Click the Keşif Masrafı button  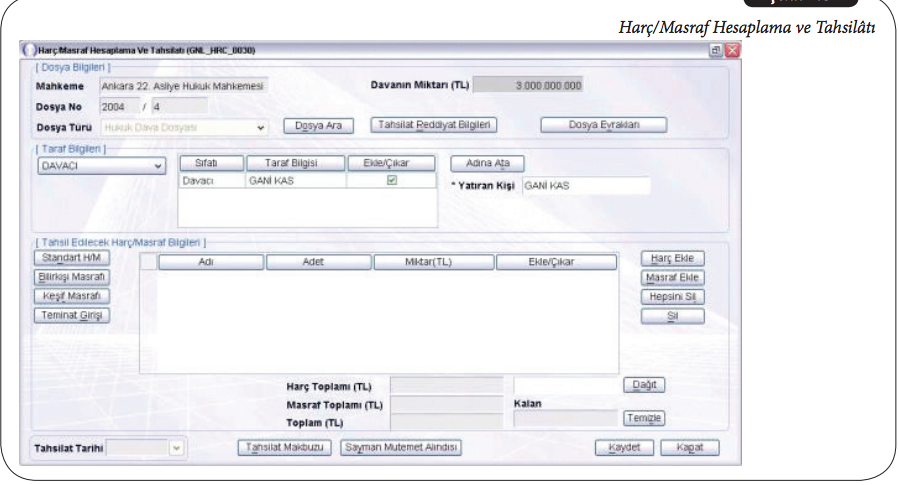(x=70, y=297)
